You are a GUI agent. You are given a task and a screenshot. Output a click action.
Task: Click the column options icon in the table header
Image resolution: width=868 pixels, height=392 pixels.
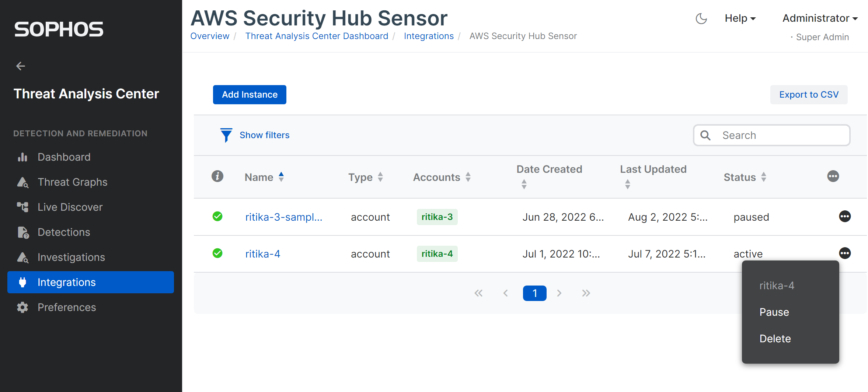click(x=833, y=176)
